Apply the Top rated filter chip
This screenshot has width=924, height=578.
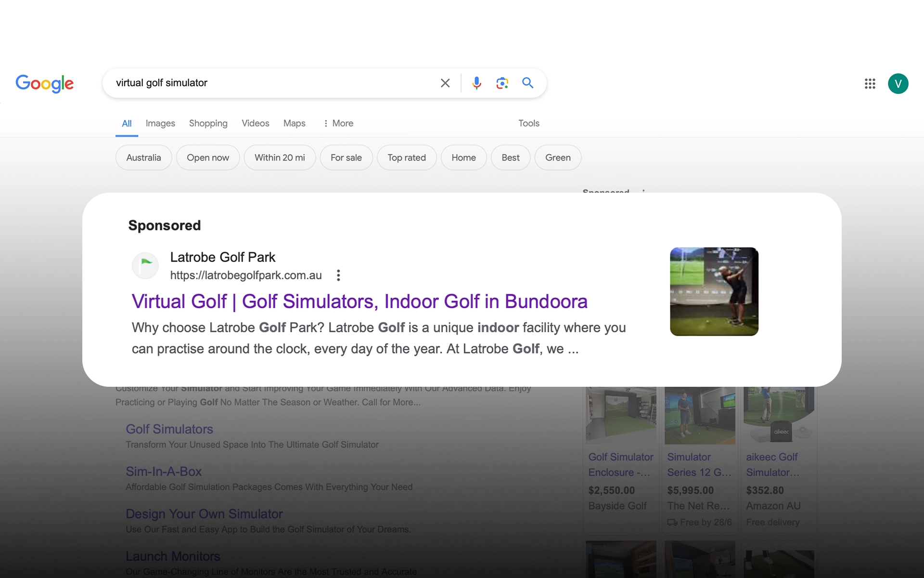point(407,158)
